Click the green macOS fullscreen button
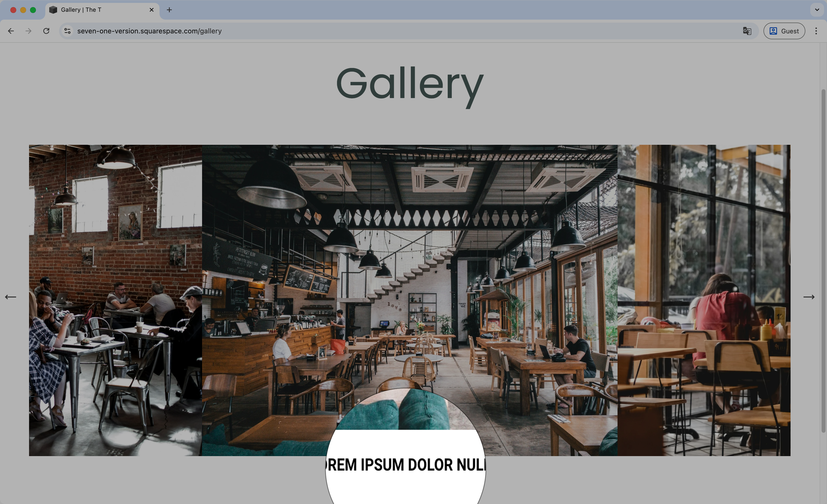Screen dimensions: 827x504 pyautogui.click(x=33, y=10)
